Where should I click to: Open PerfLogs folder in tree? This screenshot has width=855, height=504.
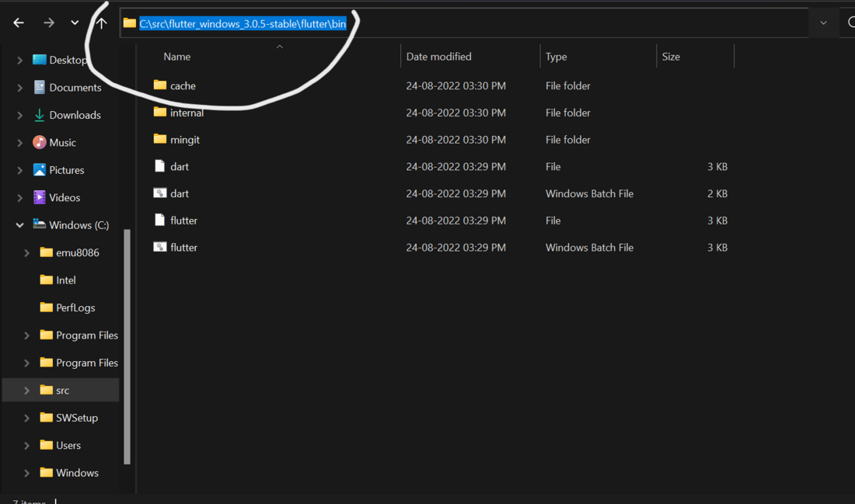tap(75, 308)
